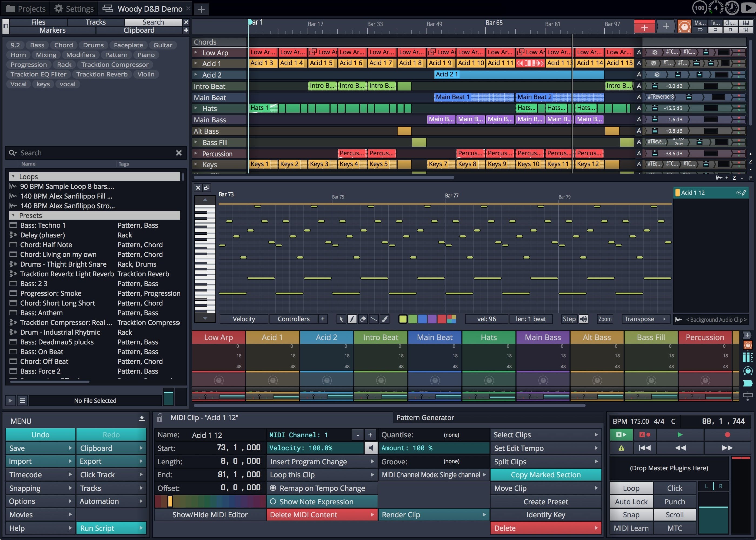This screenshot has height=540, width=756.
Task: Open the Settings tab
Action: tap(74, 9)
